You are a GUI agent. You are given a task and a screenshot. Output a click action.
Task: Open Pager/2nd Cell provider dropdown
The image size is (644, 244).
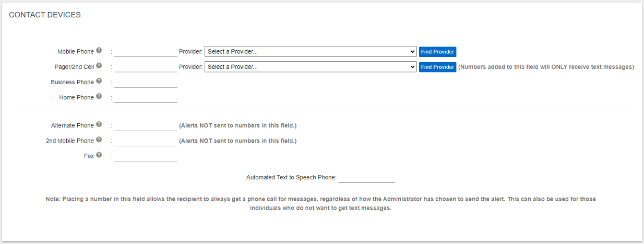[x=311, y=67]
